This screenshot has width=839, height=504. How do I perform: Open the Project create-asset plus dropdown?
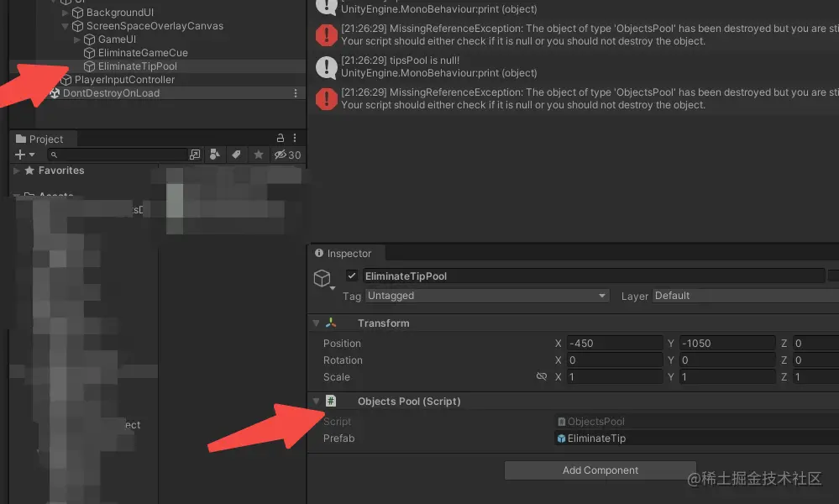24,155
